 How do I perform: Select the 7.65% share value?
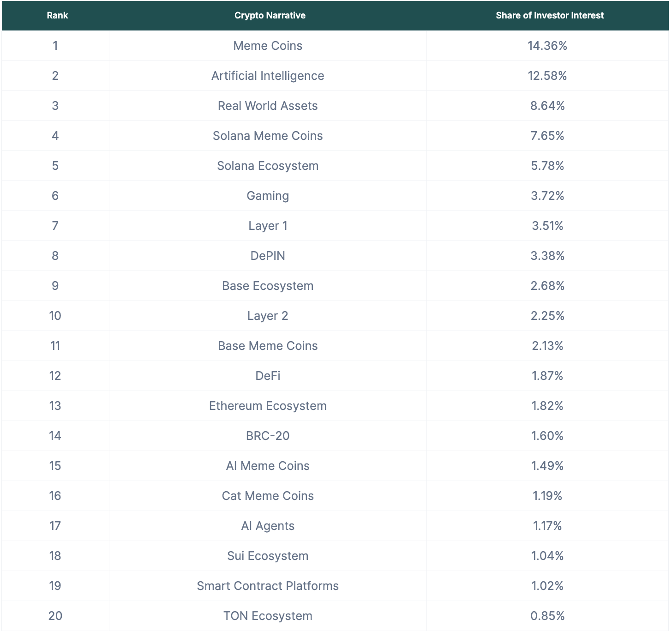547,136
